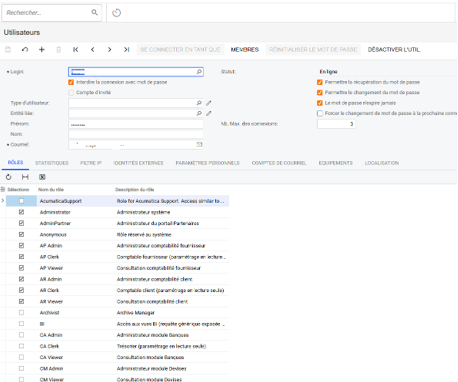Screen dimensions: 458x382
Task: Click SE CONNECTER EN TANT QUE button
Action: (x=180, y=50)
